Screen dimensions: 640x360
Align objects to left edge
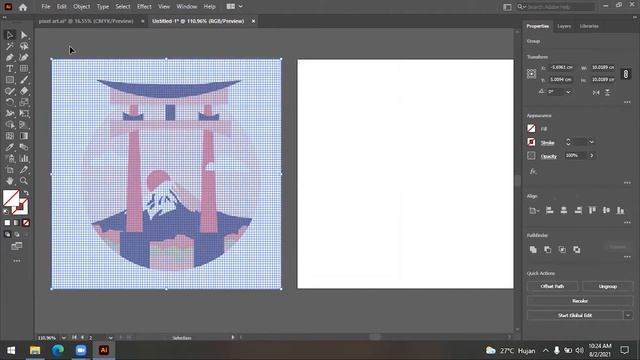tap(549, 210)
